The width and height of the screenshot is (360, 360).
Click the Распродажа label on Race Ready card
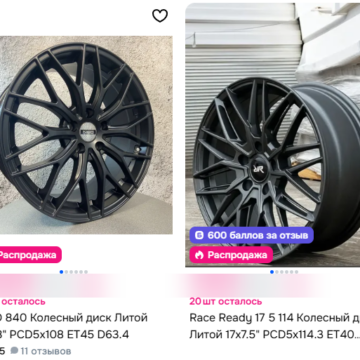point(237,255)
